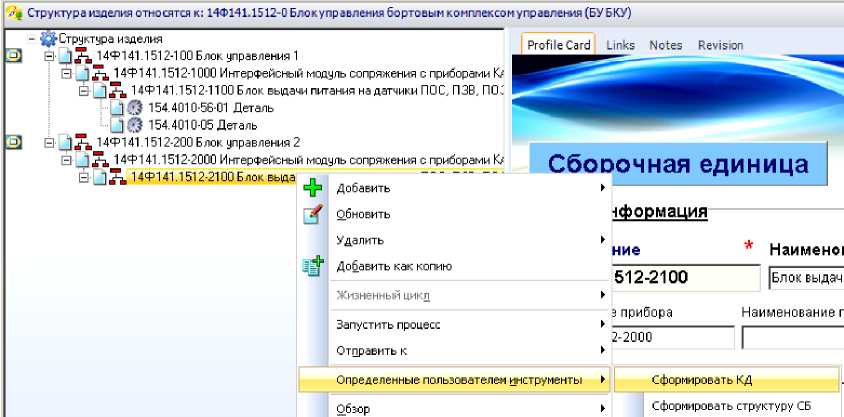
Task: Select tree row 14Ф141.1512-1000 Интерфейсный модуль
Action: [x=308, y=73]
